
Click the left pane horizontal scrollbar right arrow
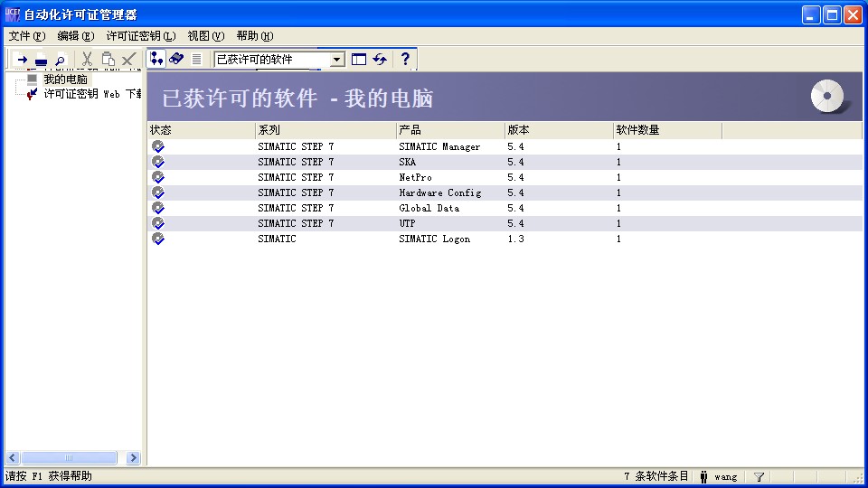click(134, 458)
